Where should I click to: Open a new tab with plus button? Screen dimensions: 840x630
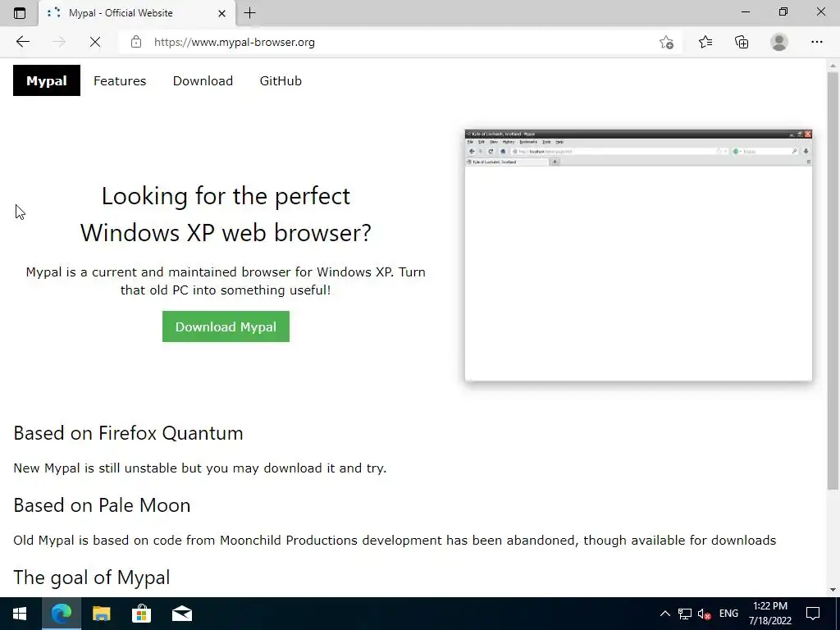point(249,13)
